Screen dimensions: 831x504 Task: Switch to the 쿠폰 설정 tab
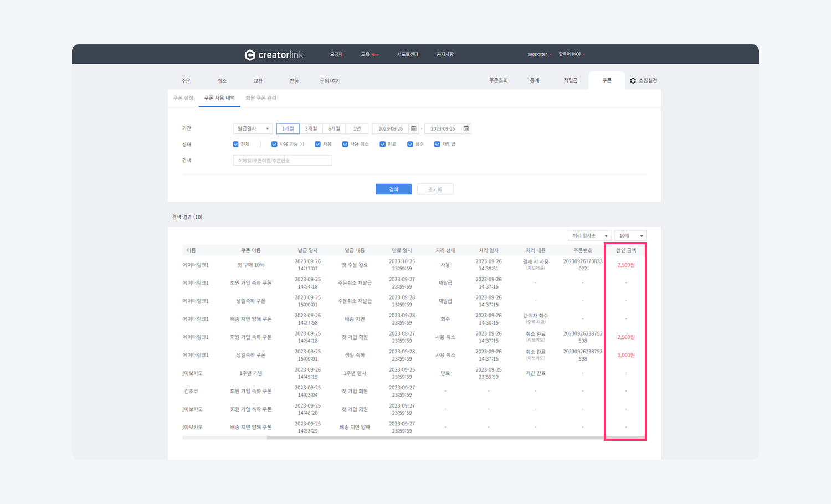tap(183, 98)
